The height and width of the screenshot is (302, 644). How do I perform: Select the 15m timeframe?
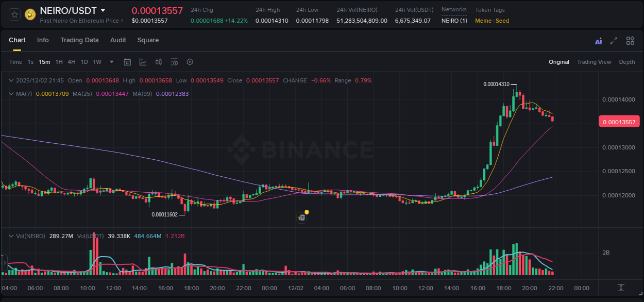(x=44, y=61)
